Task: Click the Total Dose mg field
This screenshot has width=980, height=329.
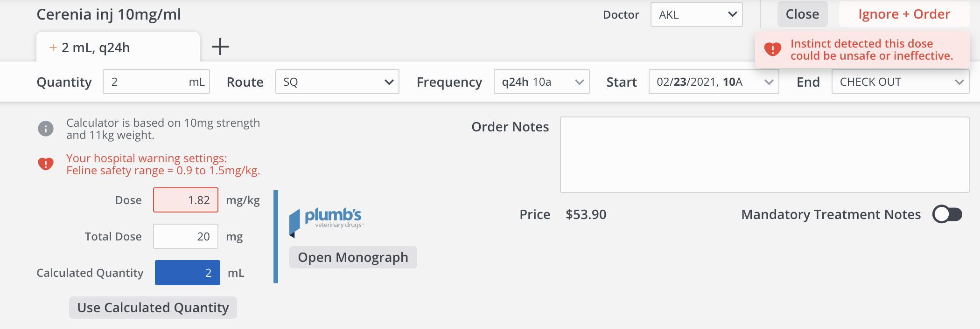Action: 186,237
